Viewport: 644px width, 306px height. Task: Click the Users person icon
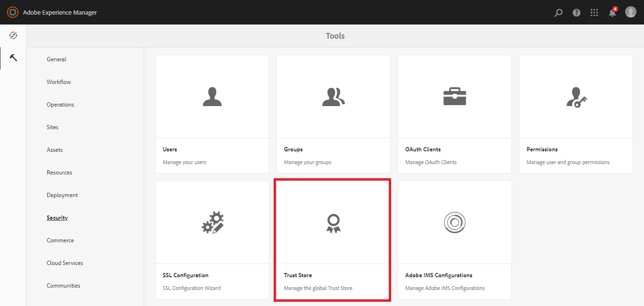coord(212,97)
